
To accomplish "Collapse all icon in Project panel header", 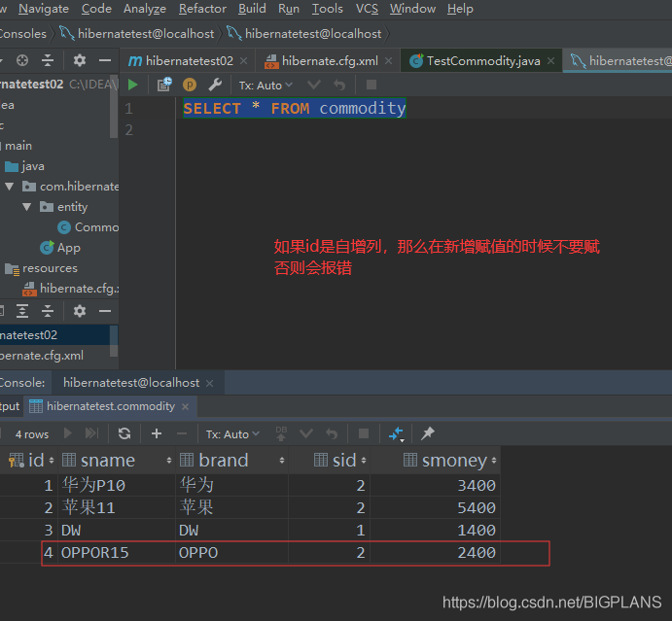I will 48,60.
